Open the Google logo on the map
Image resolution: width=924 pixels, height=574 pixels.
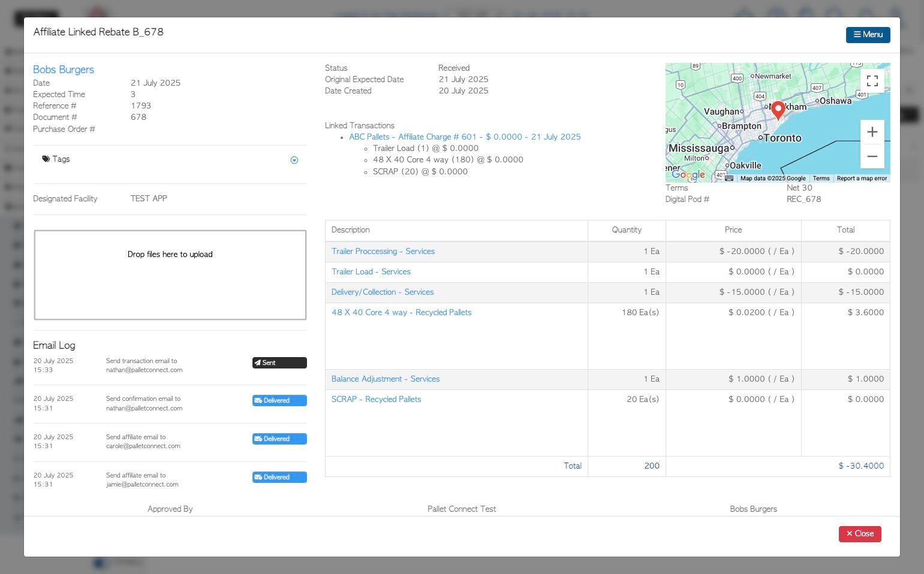[688, 174]
